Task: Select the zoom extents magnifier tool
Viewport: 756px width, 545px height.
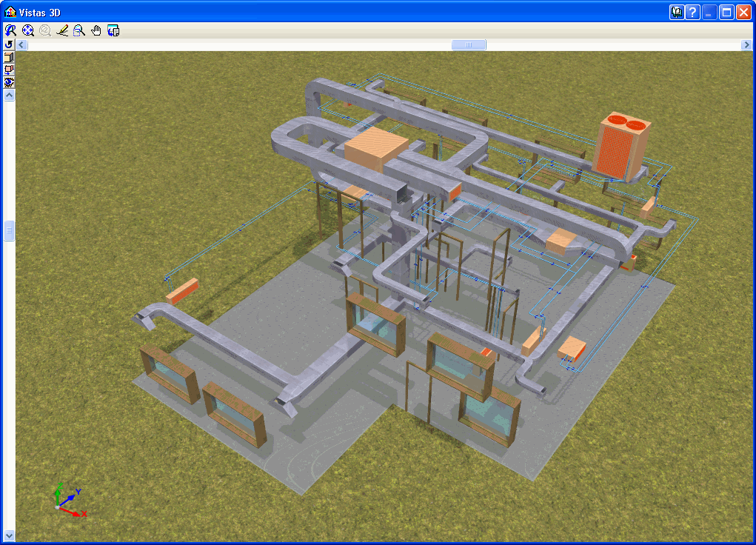Action: tap(28, 30)
